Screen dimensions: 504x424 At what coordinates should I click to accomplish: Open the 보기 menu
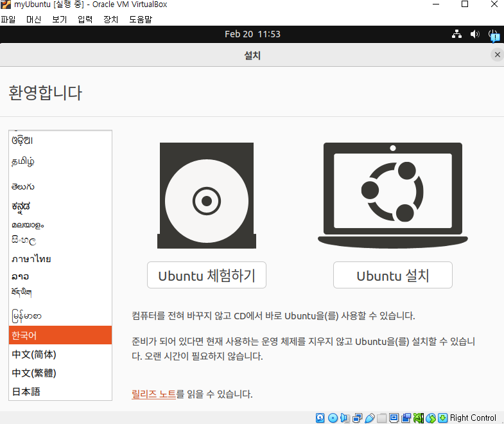[x=60, y=20]
